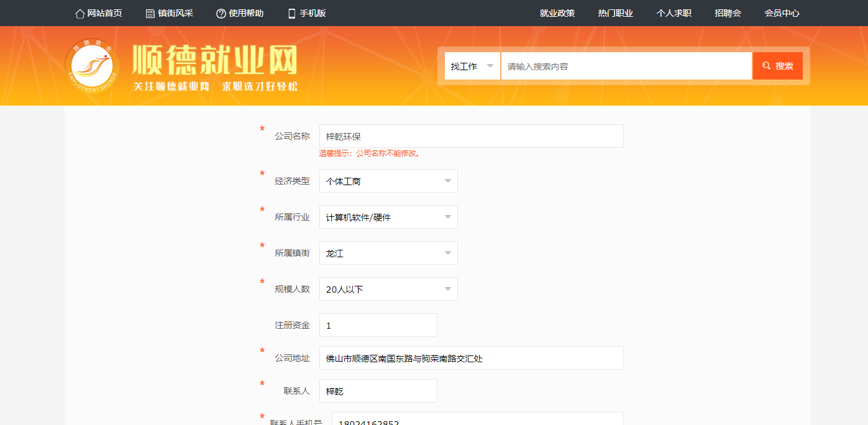
Task: Click the home icon beside 网站首页
Action: click(80, 14)
